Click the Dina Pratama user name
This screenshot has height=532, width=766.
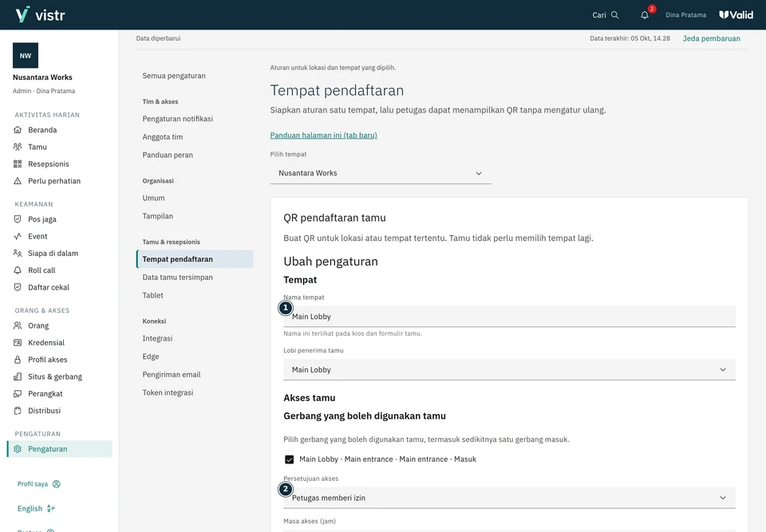coord(685,15)
